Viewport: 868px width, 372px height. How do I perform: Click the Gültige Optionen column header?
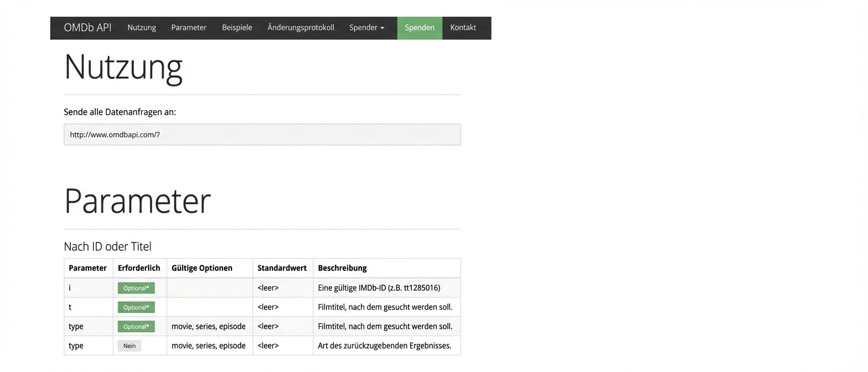pyautogui.click(x=202, y=268)
